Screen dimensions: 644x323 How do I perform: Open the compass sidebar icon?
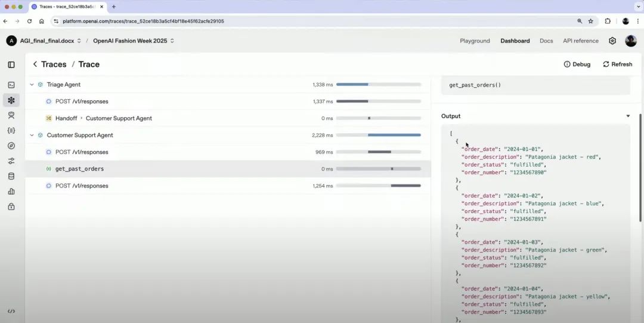point(11,146)
